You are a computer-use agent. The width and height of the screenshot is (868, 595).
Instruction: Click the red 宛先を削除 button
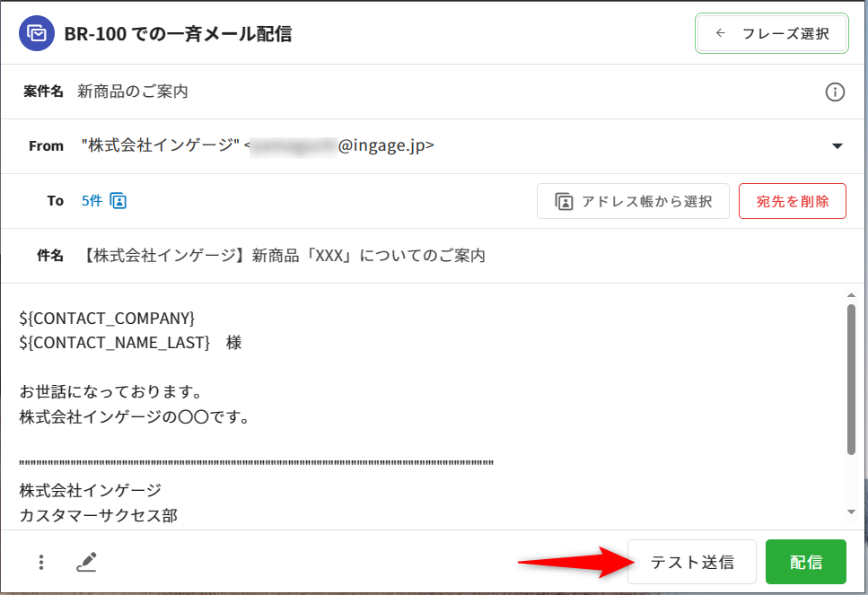(792, 201)
